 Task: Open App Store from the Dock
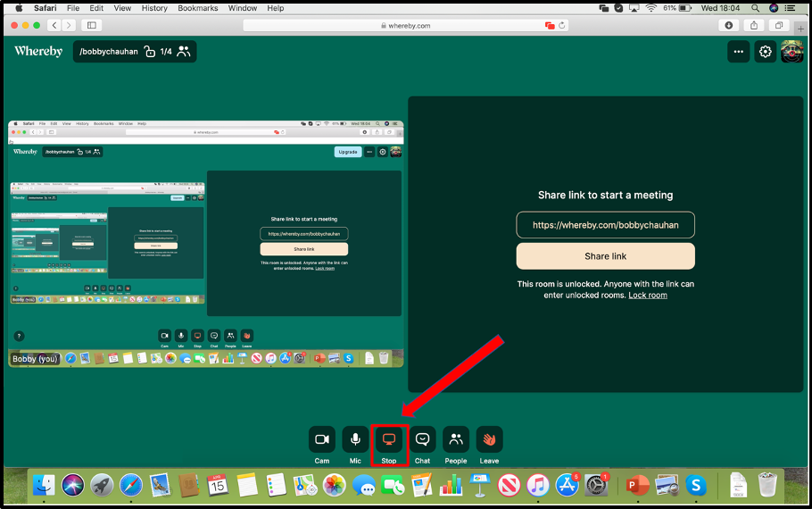[x=567, y=486]
